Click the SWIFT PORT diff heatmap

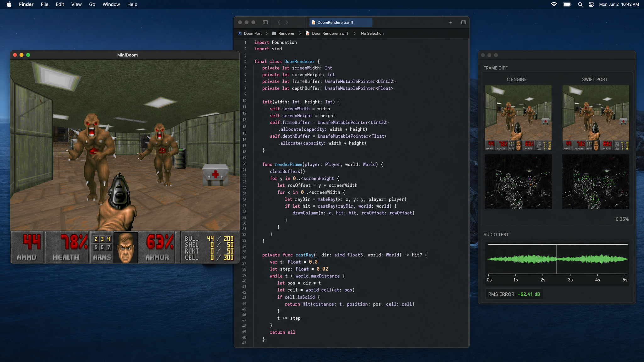pos(596,182)
